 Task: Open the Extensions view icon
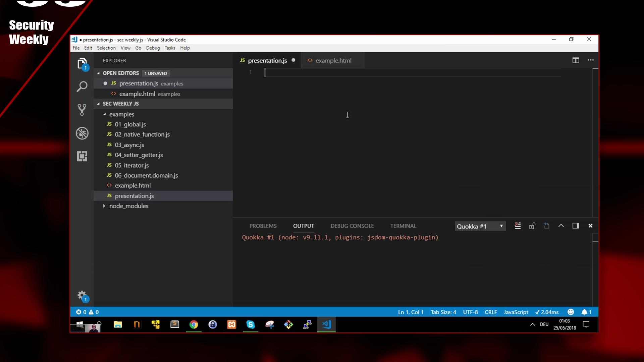click(x=82, y=156)
